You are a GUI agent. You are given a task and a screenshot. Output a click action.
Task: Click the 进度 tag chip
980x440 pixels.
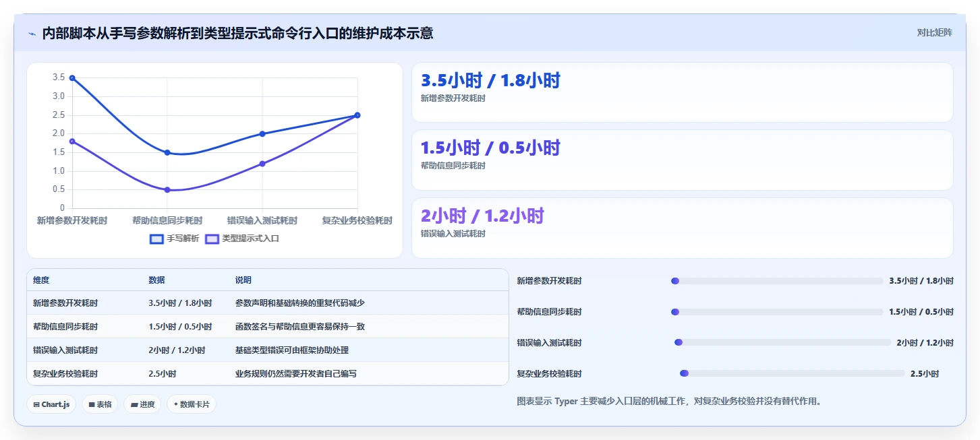tap(142, 404)
